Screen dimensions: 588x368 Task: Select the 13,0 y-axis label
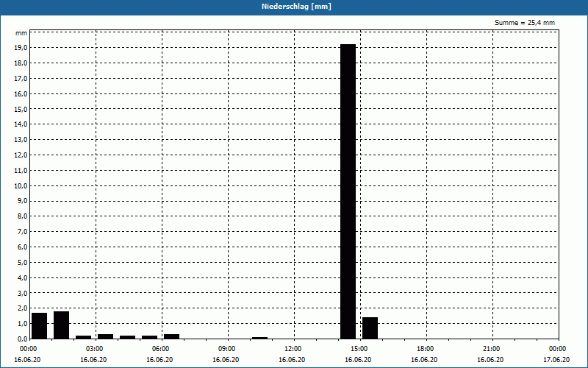pyautogui.click(x=21, y=140)
